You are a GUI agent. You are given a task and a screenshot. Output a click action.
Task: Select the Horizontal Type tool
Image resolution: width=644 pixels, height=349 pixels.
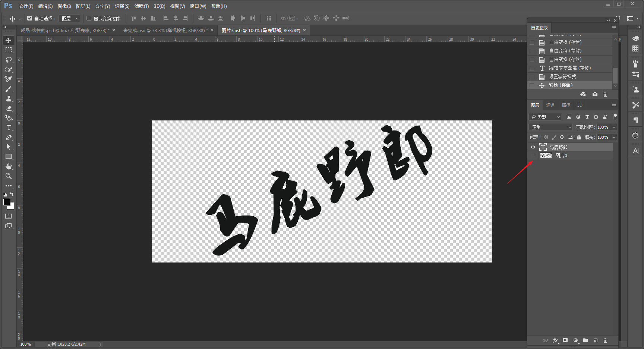tap(9, 128)
